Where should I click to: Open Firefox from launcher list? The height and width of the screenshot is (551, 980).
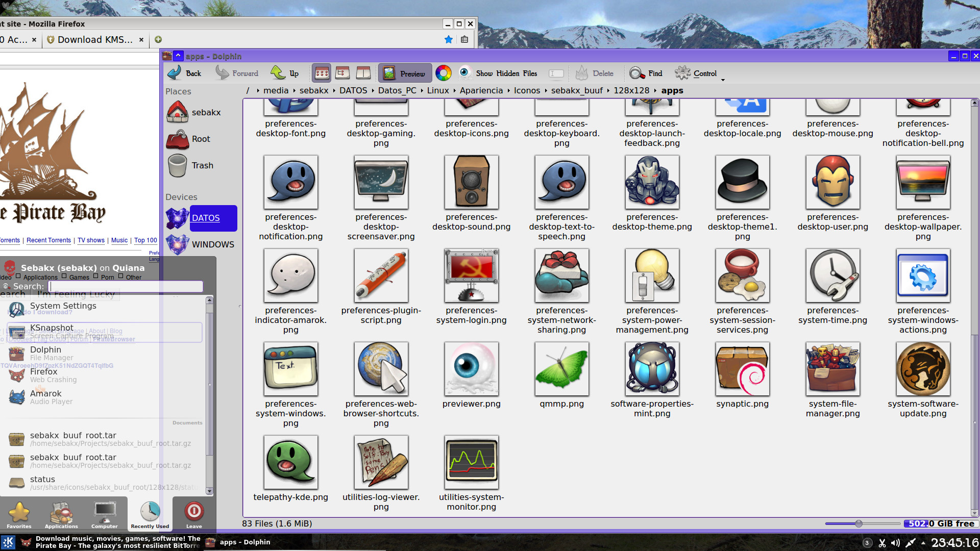click(x=105, y=375)
